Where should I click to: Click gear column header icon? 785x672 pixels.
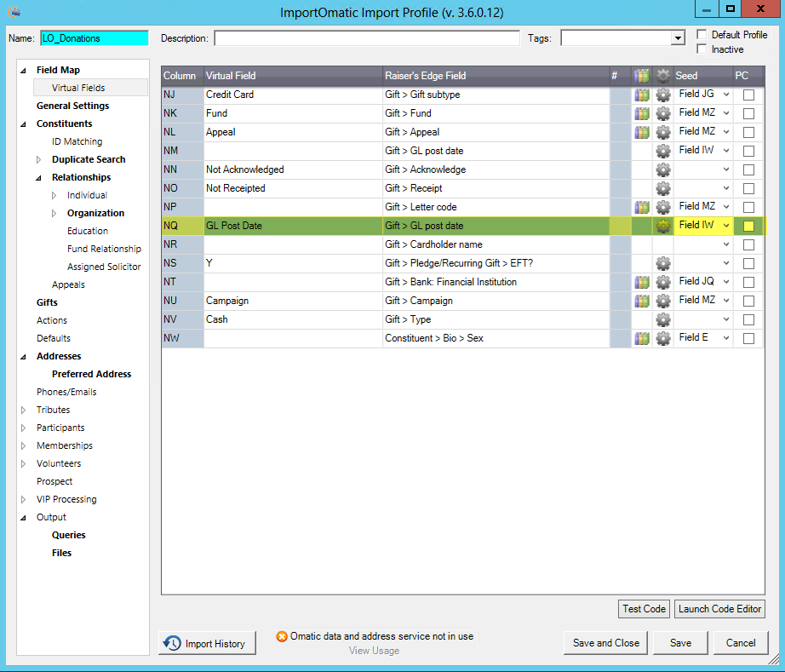point(663,76)
